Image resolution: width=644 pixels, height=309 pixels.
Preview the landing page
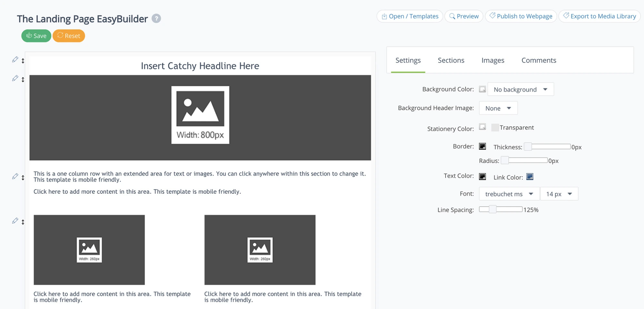click(x=464, y=16)
